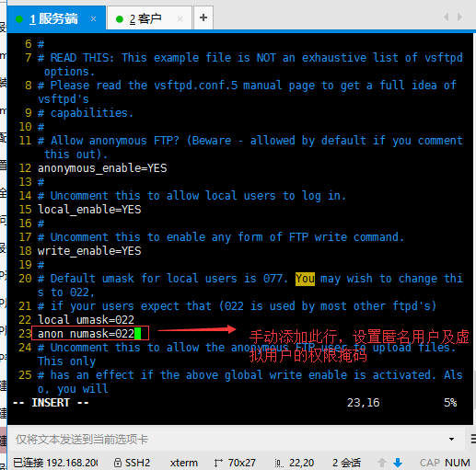Click the "NUM" indicator in status bar
Image resolution: width=476 pixels, height=470 pixels.
pos(458,463)
